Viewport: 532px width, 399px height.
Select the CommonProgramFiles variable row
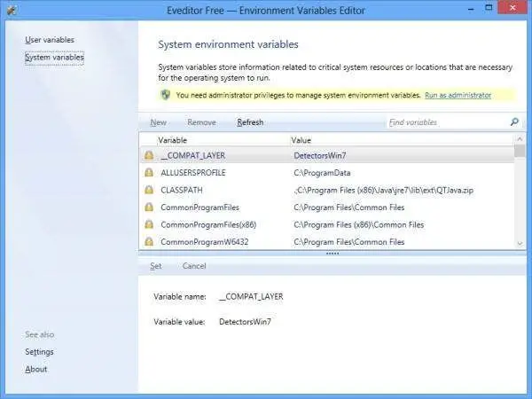coord(327,207)
